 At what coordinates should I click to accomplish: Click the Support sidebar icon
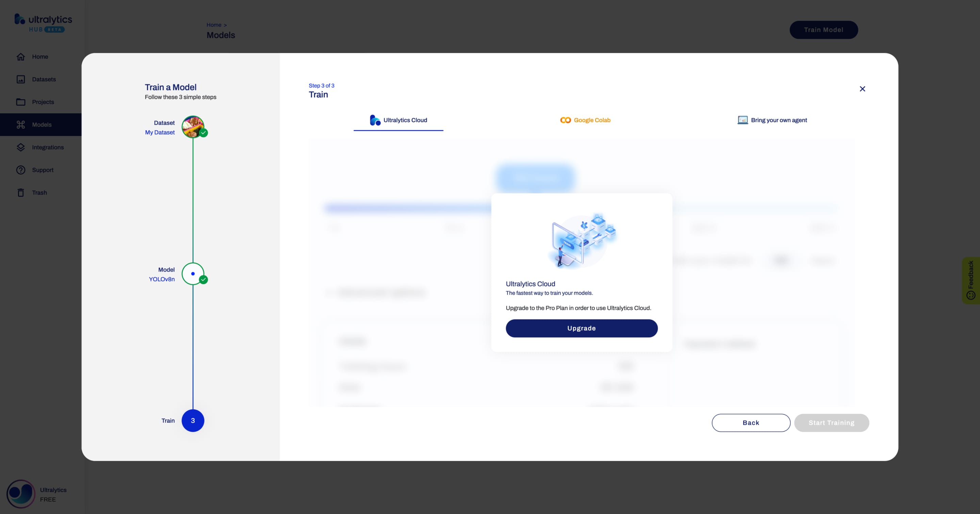click(21, 170)
